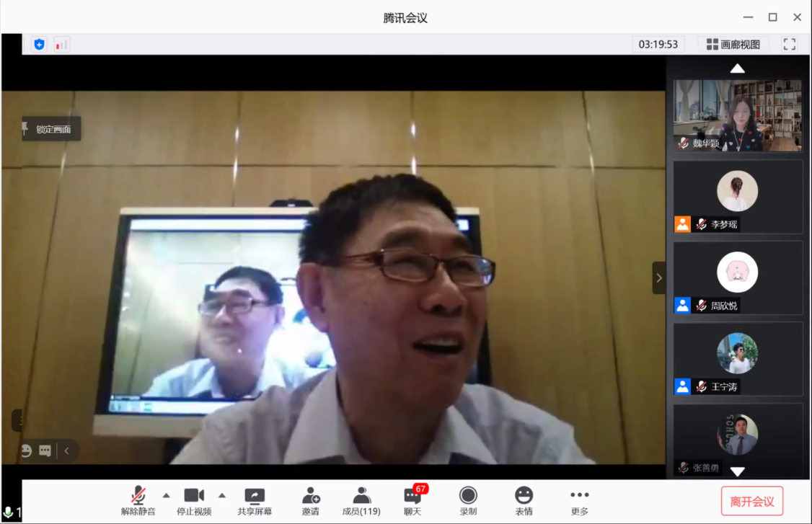Image resolution: width=812 pixels, height=524 pixels.
Task: Select 王宁涛 participant tile
Action: tap(738, 360)
